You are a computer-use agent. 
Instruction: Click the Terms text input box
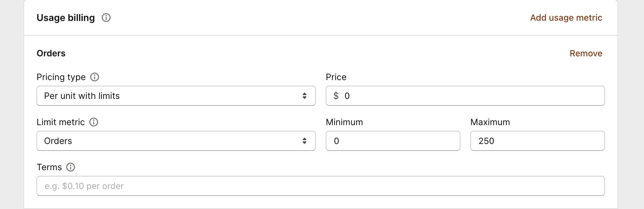tap(320, 186)
